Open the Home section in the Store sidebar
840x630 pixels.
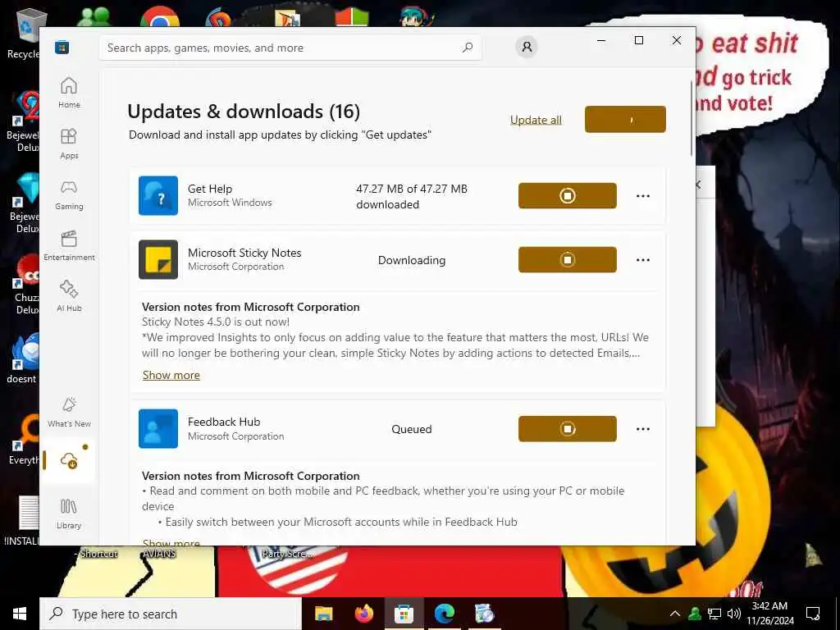(69, 93)
